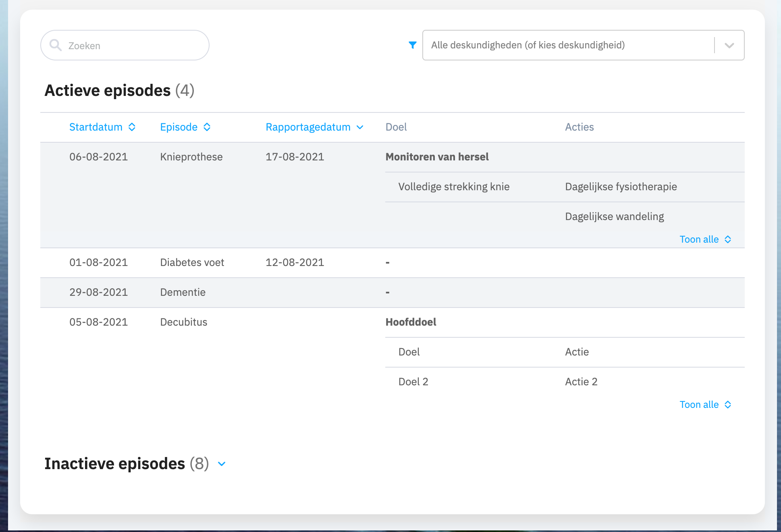The width and height of the screenshot is (781, 532).
Task: Click the Rapportagedatum sort chevron
Action: pyautogui.click(x=360, y=127)
